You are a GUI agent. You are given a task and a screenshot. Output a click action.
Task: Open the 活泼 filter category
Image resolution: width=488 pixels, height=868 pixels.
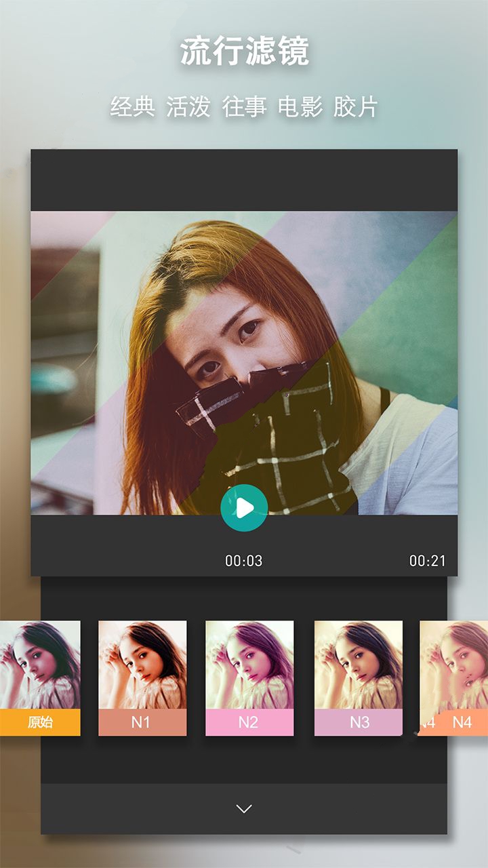point(188,107)
